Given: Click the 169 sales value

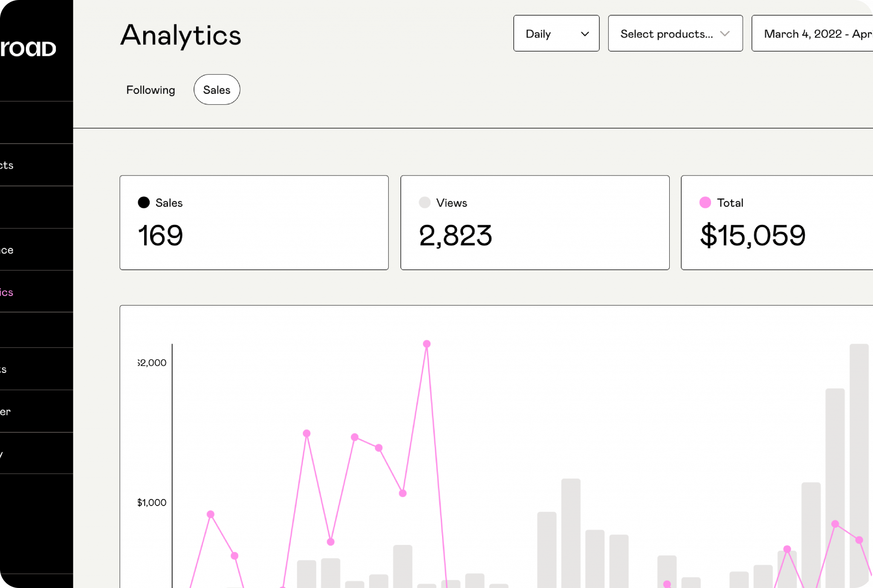Looking at the screenshot, I should point(160,235).
